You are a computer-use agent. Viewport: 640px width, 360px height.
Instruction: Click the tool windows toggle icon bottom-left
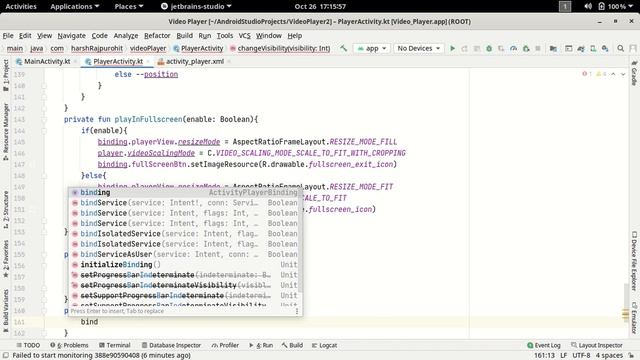(x=6, y=356)
